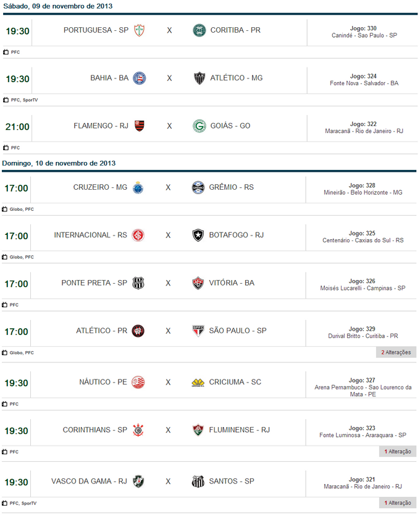
Task: Click the Vasco da Gama crest
Action: 138,482
